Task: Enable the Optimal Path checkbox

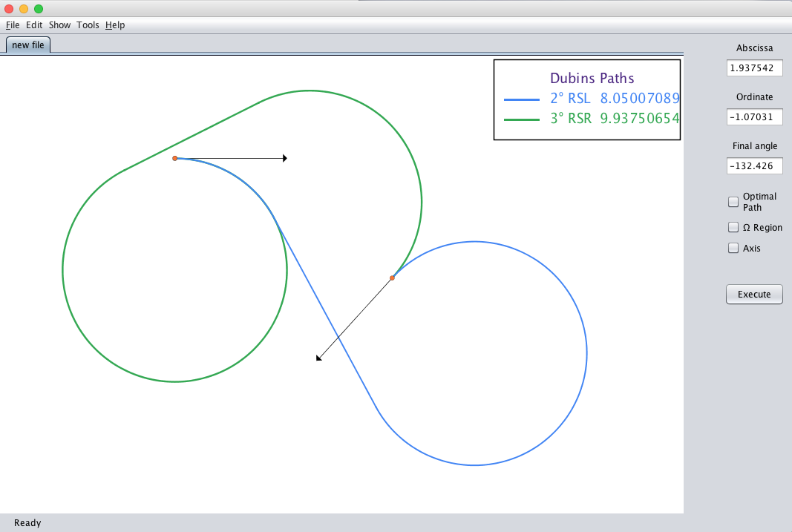Action: pos(733,202)
